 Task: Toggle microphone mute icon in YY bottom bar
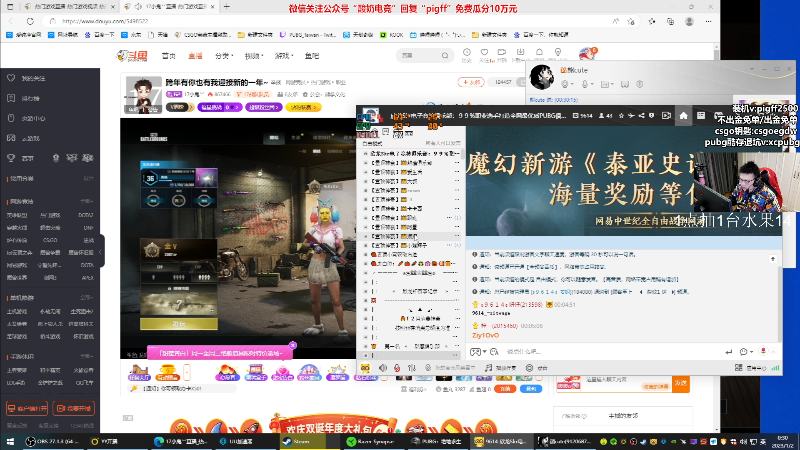[x=397, y=368]
